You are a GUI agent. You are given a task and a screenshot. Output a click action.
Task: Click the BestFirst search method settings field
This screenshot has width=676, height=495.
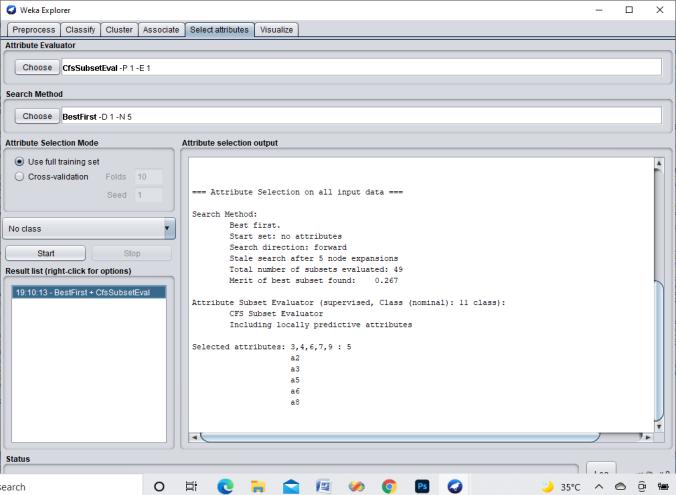361,116
